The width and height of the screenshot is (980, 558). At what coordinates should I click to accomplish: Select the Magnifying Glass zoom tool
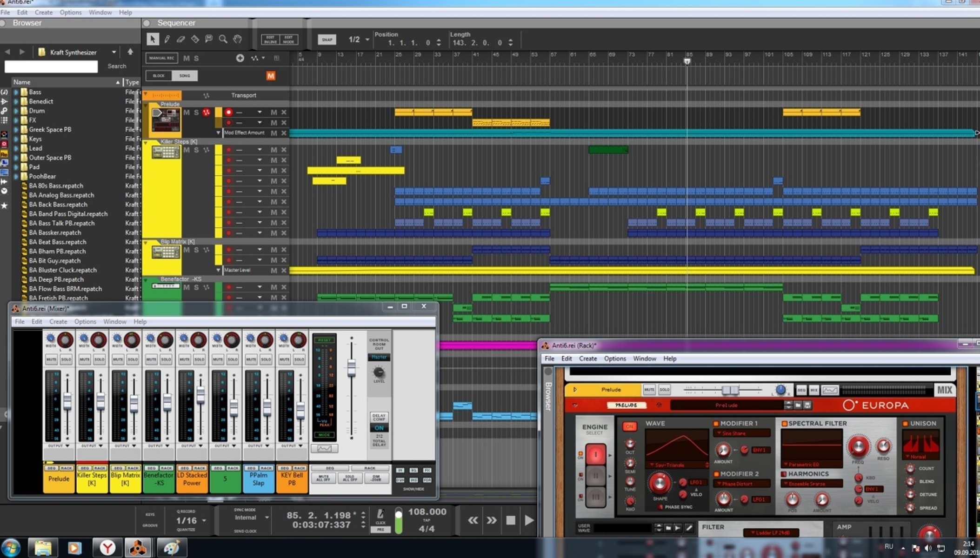pos(223,39)
